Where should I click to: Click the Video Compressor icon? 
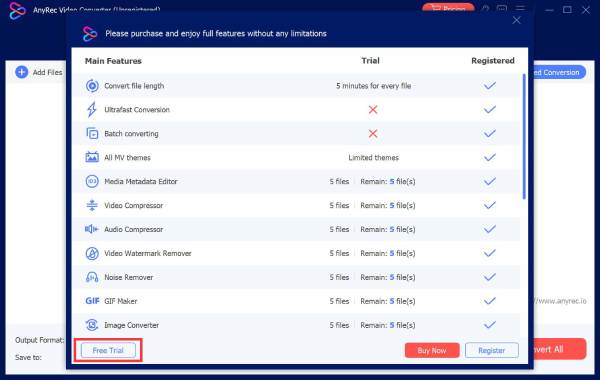(92, 205)
